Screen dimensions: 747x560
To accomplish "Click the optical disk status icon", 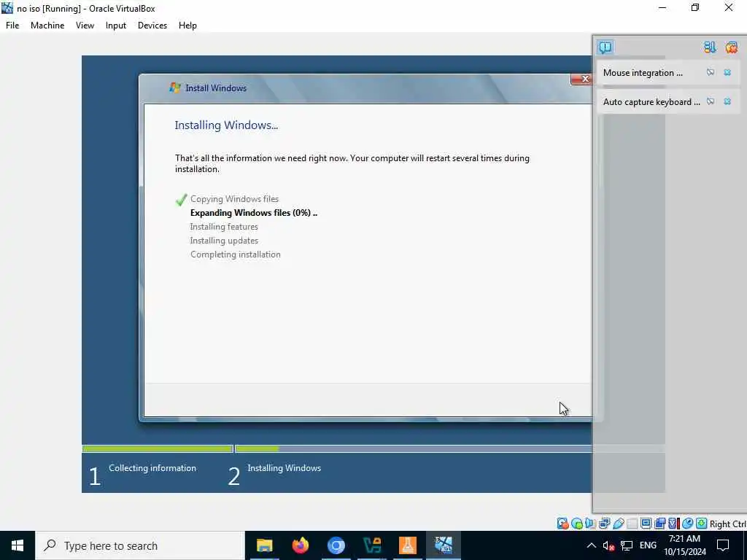I will 577,524.
